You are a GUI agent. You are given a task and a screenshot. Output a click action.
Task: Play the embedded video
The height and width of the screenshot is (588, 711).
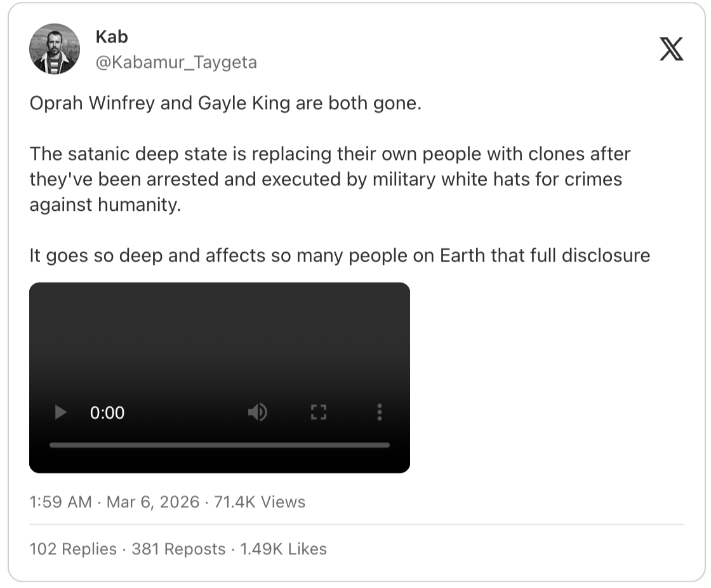61,413
